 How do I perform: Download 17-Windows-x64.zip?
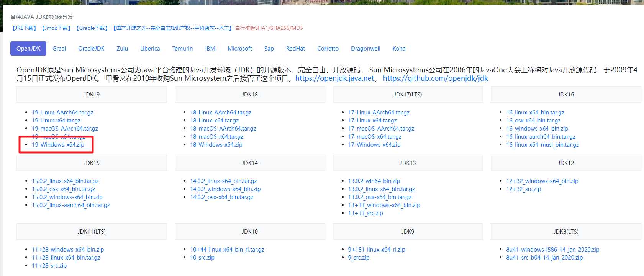[x=374, y=145]
